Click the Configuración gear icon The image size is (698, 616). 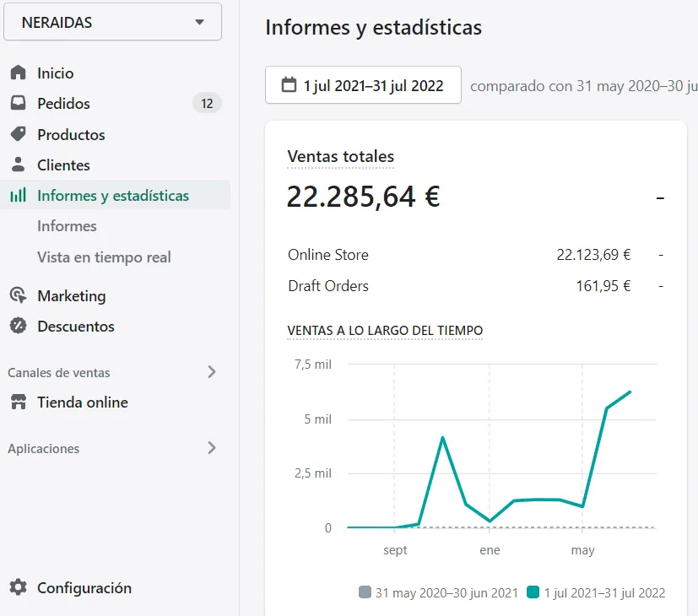tap(19, 587)
